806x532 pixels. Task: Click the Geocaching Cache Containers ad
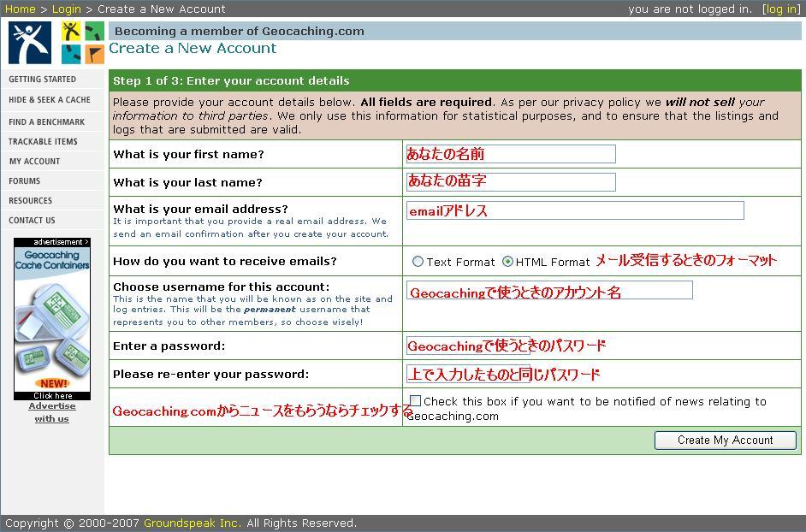52,319
